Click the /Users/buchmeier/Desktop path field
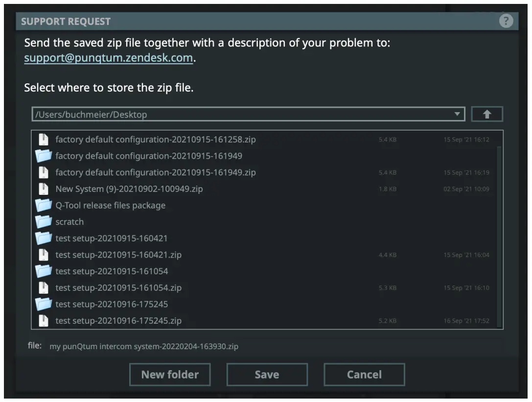 pos(248,115)
